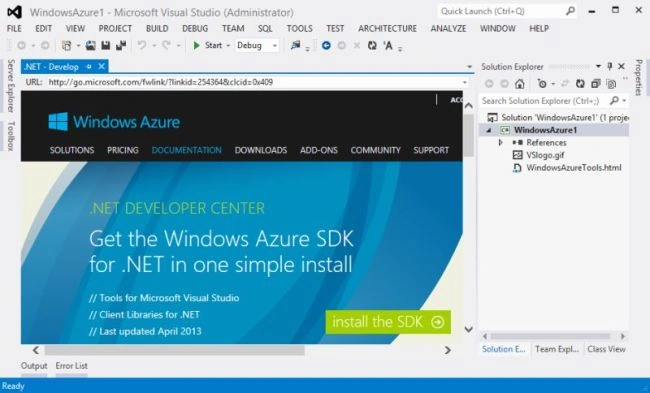Click the DOCUMENTATION nav link
This screenshot has width=650, height=393.
(187, 150)
